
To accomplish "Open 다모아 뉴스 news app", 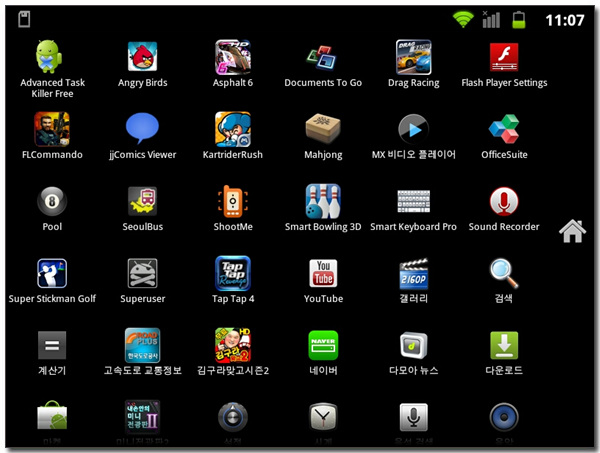I will pos(413,352).
